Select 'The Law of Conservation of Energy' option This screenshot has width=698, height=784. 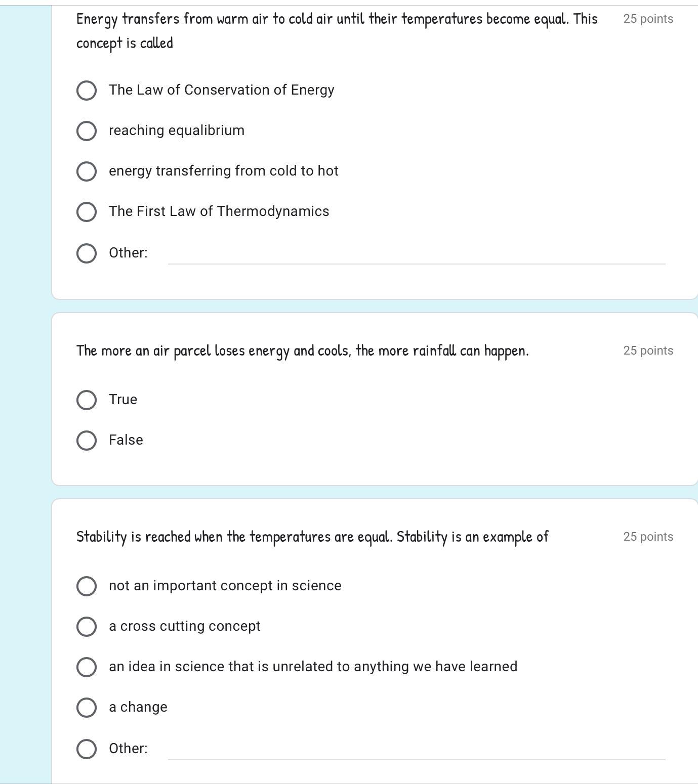pos(87,91)
